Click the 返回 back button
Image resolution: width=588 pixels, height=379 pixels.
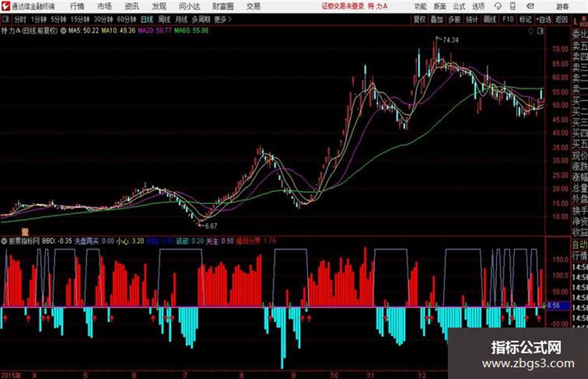[x=561, y=19]
